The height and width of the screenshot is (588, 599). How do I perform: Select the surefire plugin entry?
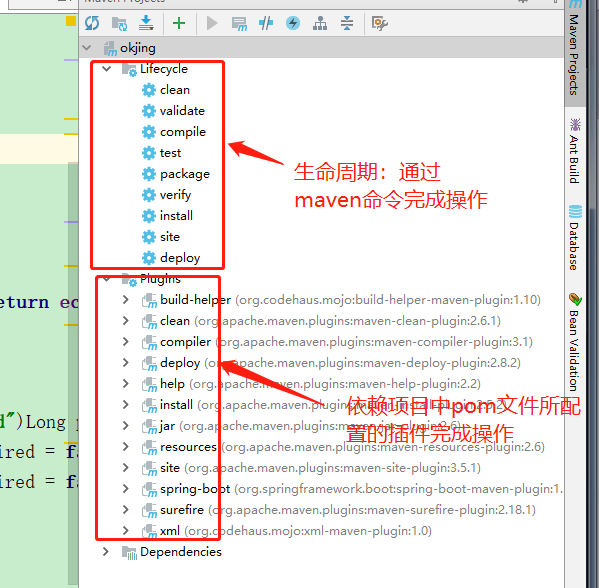point(338,510)
